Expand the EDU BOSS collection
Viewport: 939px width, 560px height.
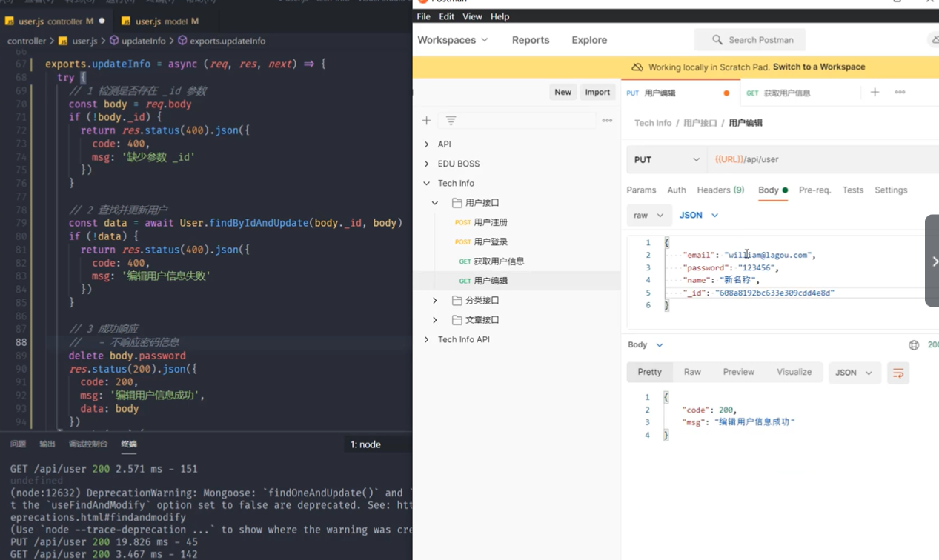426,164
